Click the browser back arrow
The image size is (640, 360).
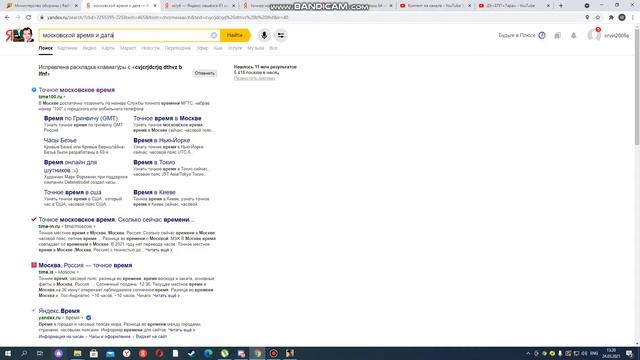point(7,18)
